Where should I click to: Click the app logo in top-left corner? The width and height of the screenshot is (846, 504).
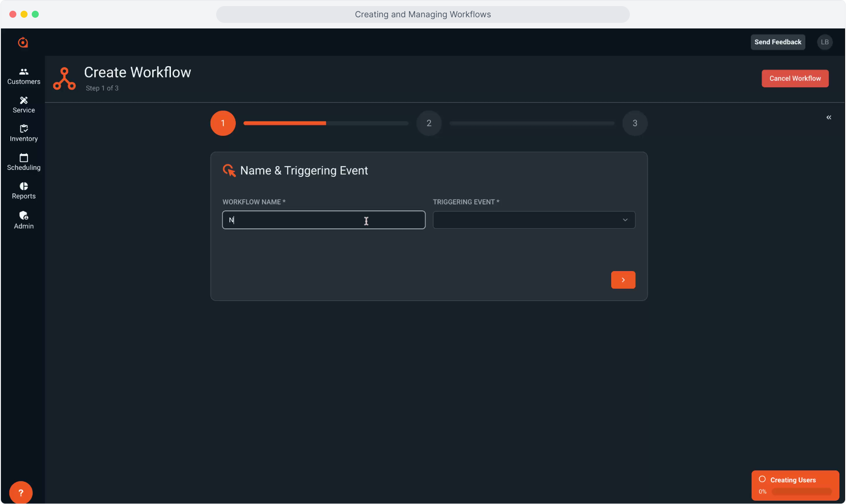coord(23,42)
